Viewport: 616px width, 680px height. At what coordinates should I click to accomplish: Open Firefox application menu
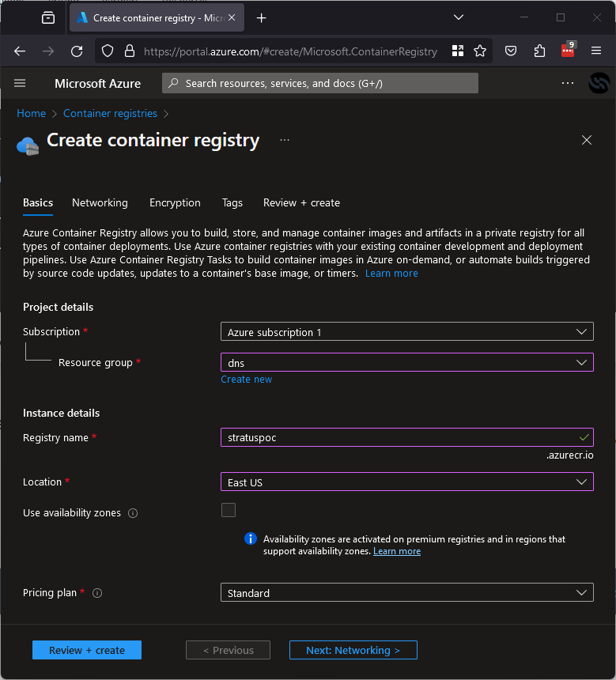pos(596,51)
